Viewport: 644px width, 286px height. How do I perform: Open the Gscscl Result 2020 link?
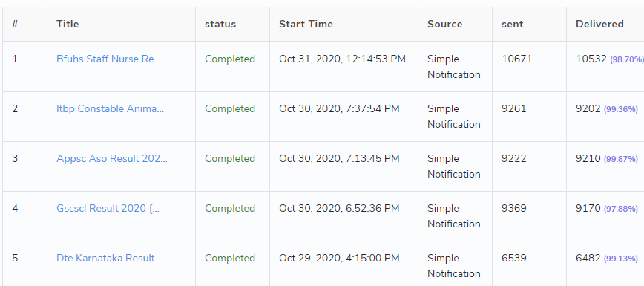pos(108,209)
